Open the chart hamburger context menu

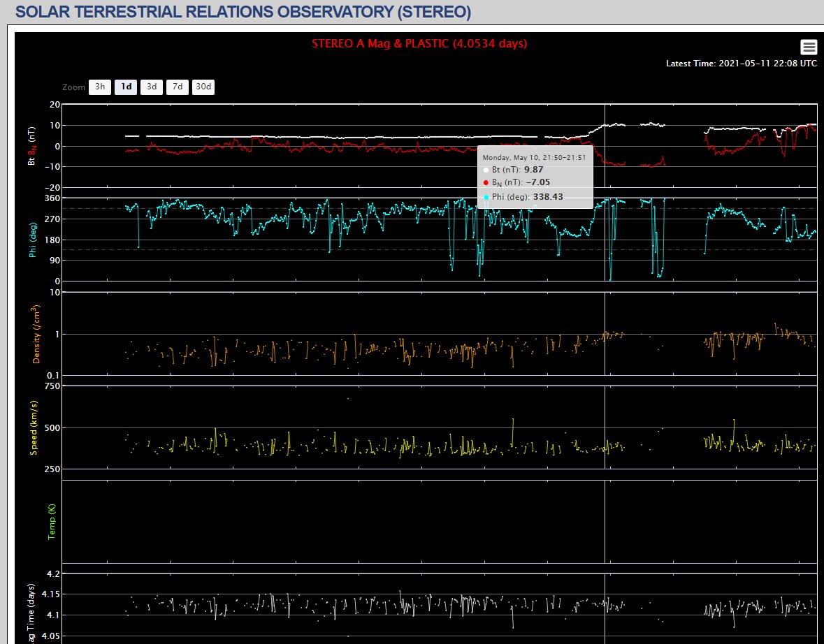(808, 47)
